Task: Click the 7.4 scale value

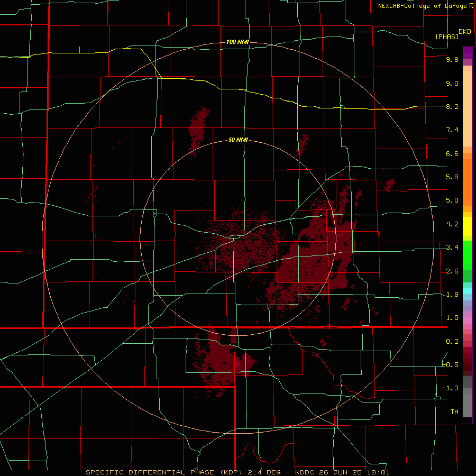Action: 452,130
